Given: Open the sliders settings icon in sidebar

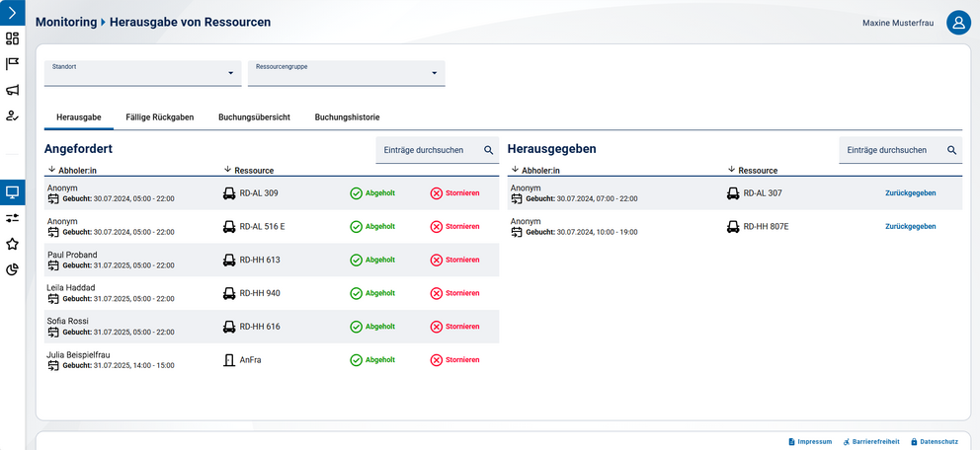Looking at the screenshot, I should tap(12, 217).
